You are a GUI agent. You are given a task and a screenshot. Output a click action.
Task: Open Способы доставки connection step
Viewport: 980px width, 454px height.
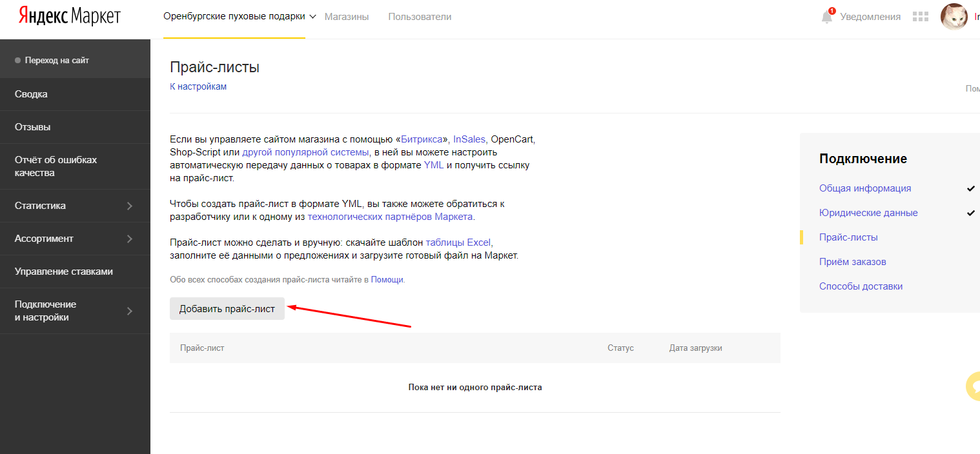coord(861,286)
